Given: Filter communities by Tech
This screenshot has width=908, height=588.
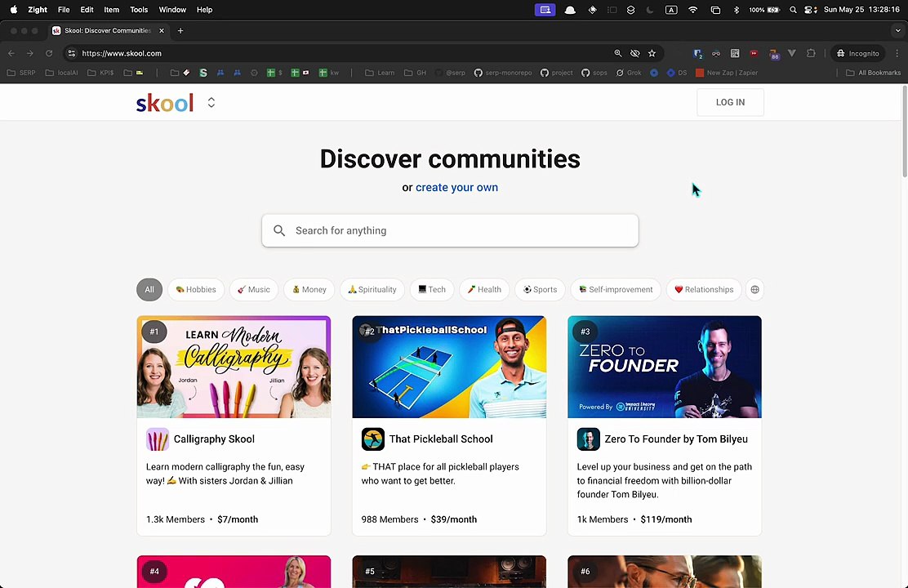Looking at the screenshot, I should pos(432,290).
